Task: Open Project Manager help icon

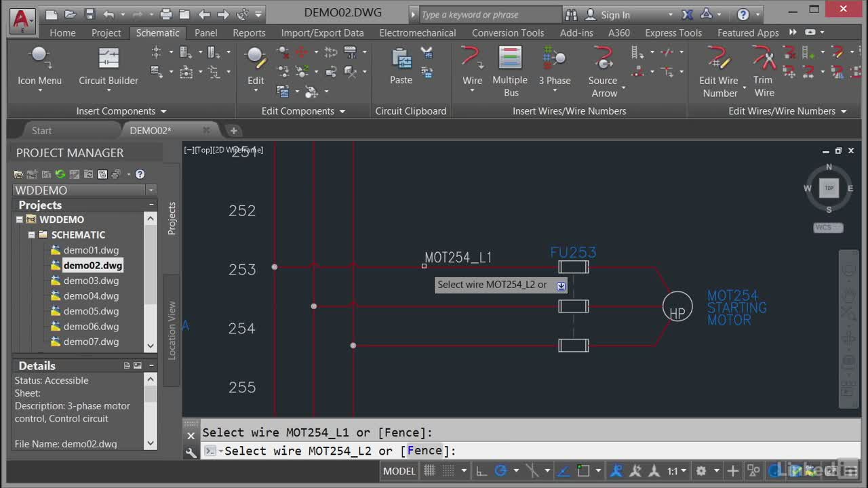Action: coord(140,174)
